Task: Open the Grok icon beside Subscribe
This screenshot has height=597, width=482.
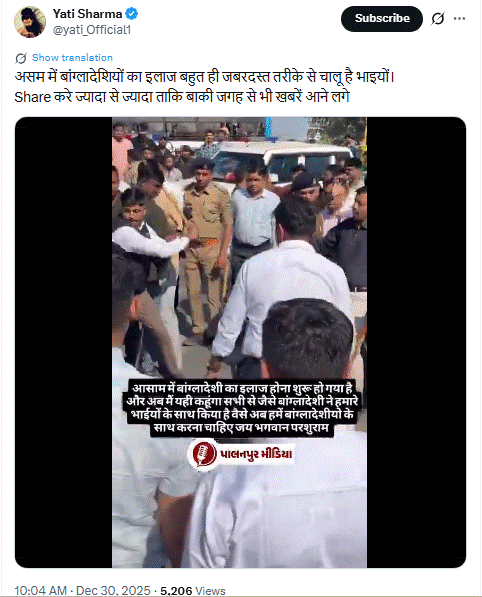Action: pyautogui.click(x=438, y=18)
